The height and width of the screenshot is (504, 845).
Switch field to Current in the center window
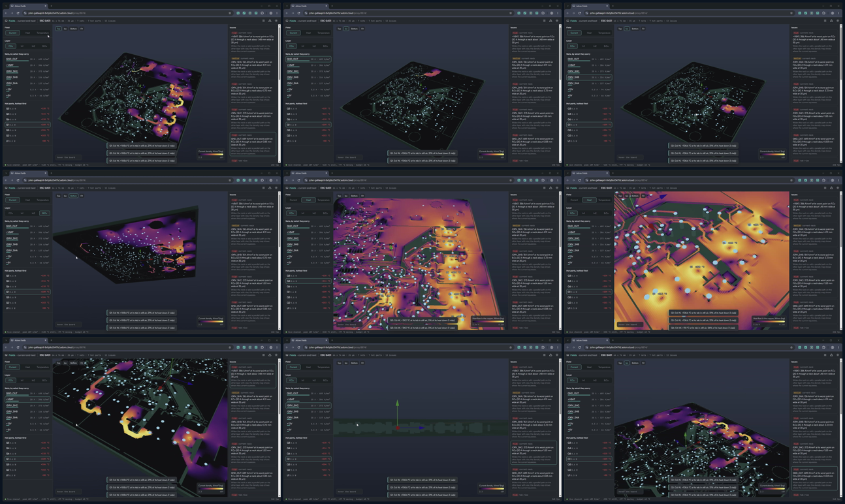point(294,200)
